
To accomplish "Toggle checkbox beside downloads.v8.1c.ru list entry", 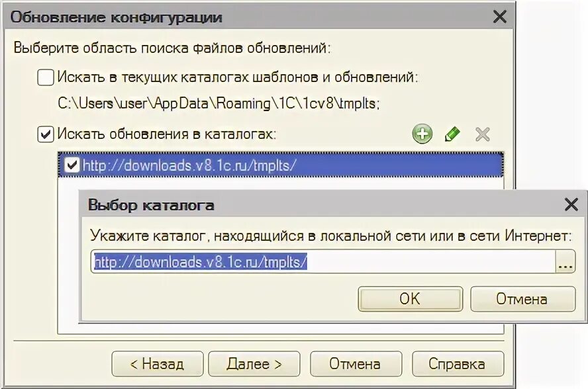I will [72, 165].
